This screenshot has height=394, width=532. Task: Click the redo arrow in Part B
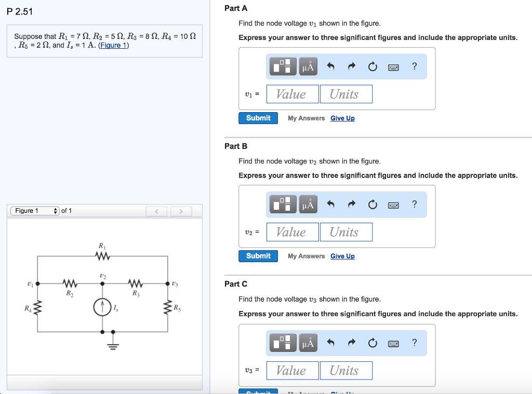(x=351, y=205)
